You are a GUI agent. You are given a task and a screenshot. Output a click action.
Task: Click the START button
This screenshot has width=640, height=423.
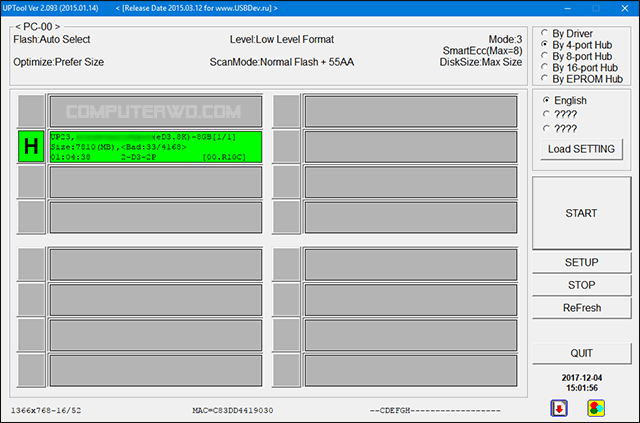(x=581, y=213)
